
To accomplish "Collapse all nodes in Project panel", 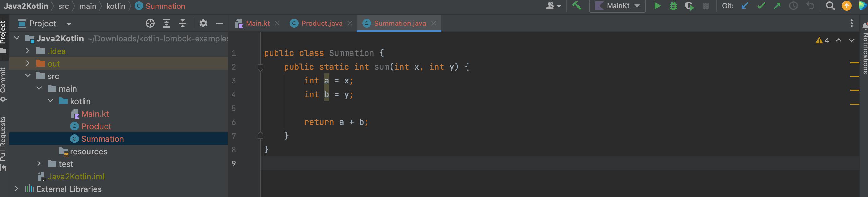I will (183, 23).
